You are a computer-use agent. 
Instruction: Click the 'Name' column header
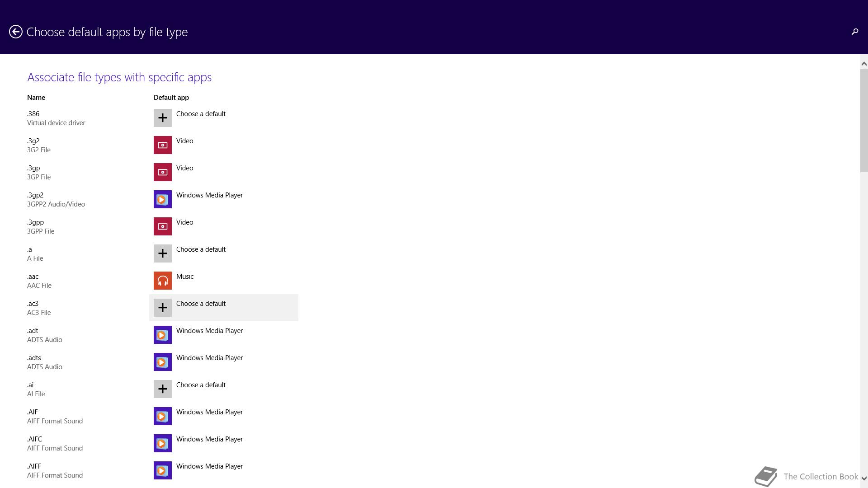[x=36, y=98]
